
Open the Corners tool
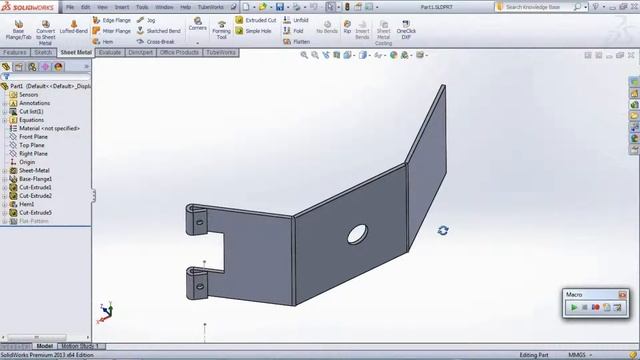pos(198,24)
